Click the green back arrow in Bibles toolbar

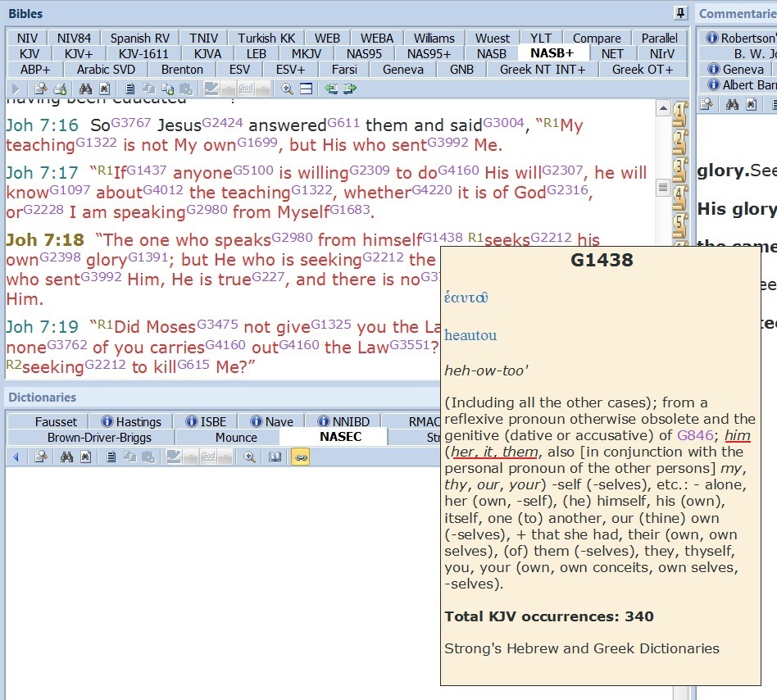pyautogui.click(x=331, y=89)
